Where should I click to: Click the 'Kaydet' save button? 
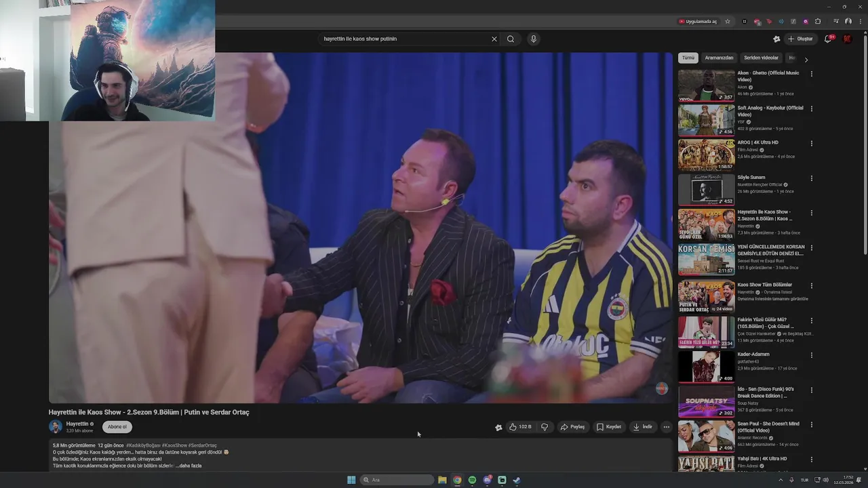coord(608,427)
